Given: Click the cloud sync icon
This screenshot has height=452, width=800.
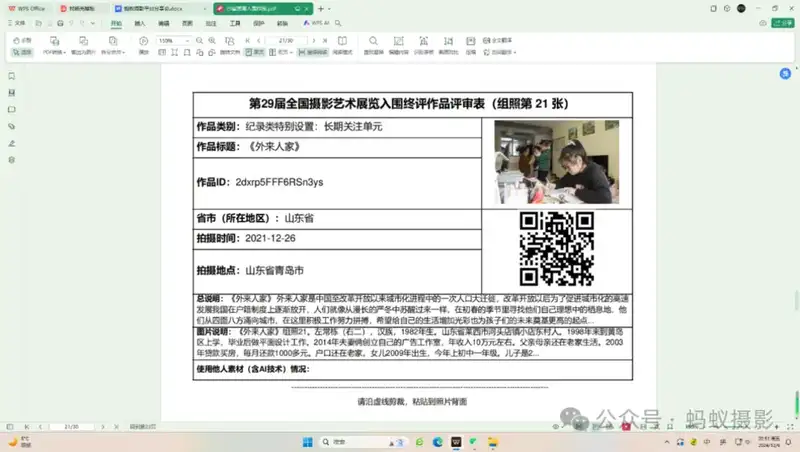Looking at the screenshot, I should (x=763, y=23).
